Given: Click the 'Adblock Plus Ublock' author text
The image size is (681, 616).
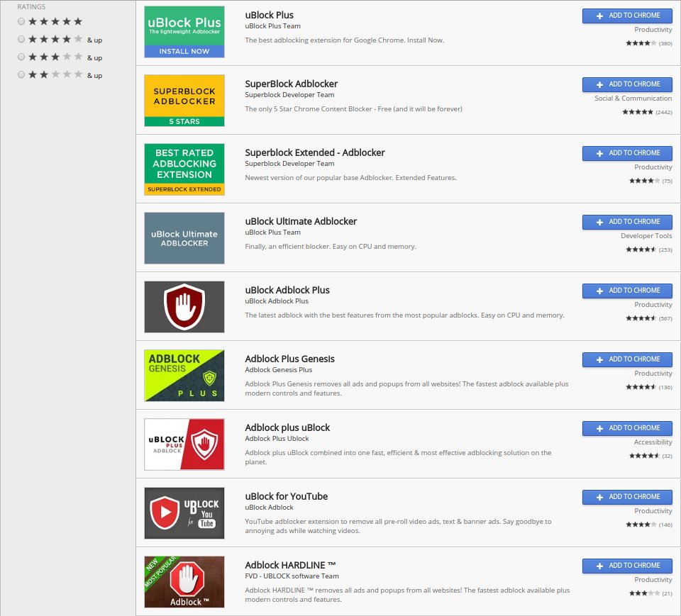Looking at the screenshot, I should point(277,439).
